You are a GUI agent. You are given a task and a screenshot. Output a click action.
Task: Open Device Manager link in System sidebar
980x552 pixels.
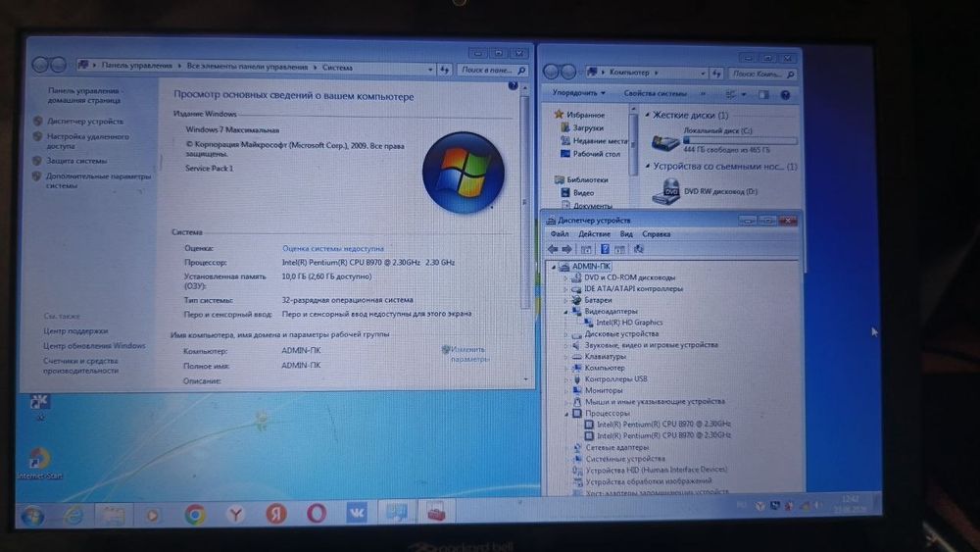pyautogui.click(x=85, y=122)
